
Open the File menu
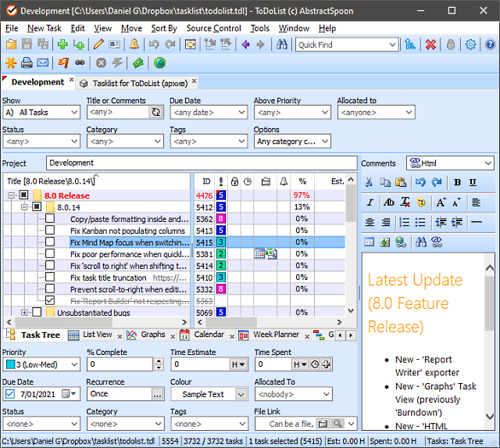point(12,28)
